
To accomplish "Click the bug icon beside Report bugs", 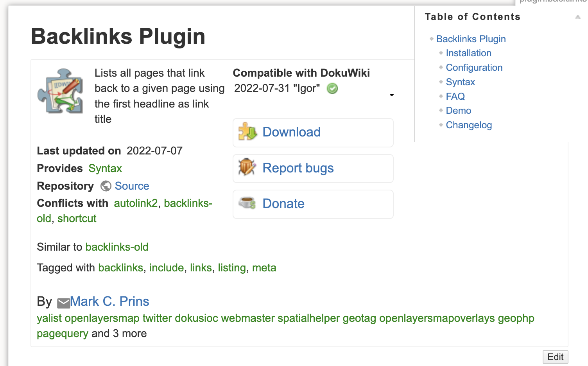I will 247,167.
